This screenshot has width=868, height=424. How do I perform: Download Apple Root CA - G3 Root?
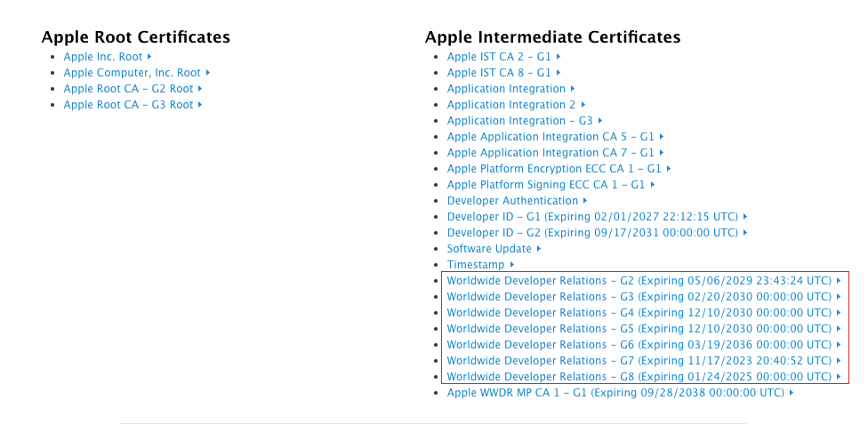point(133,105)
